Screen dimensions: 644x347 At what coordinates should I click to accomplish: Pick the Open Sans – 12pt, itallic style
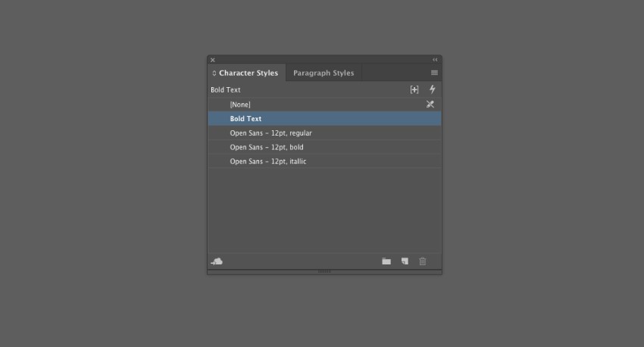coord(324,161)
